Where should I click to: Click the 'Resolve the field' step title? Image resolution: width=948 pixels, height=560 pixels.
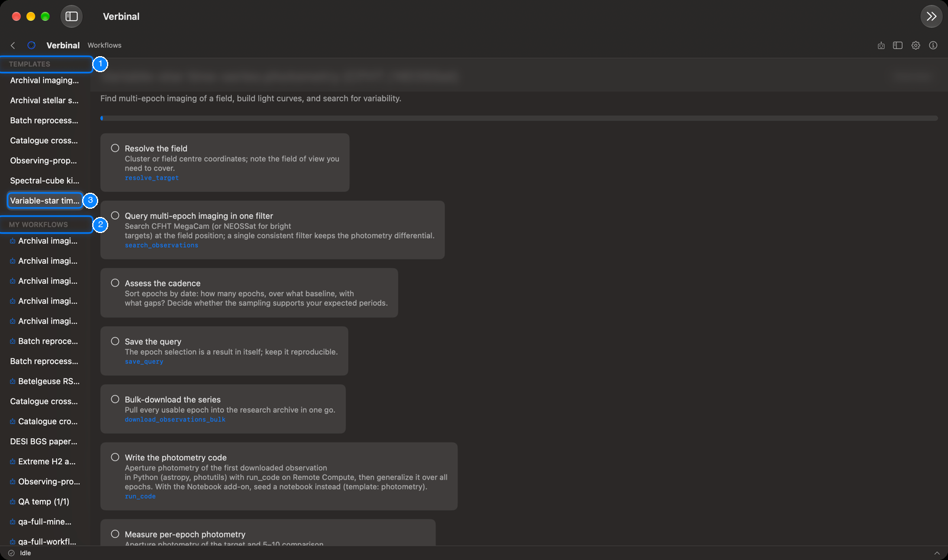tap(156, 148)
